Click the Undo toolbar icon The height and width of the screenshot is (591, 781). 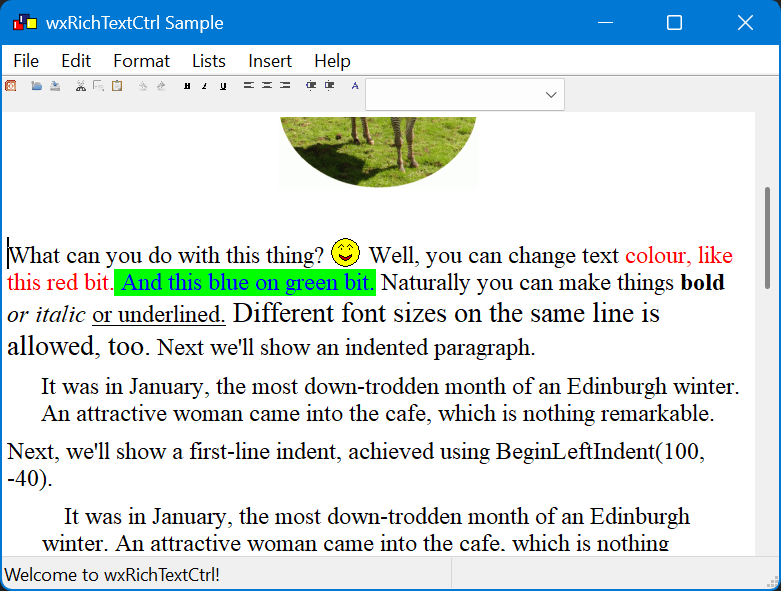pos(143,86)
